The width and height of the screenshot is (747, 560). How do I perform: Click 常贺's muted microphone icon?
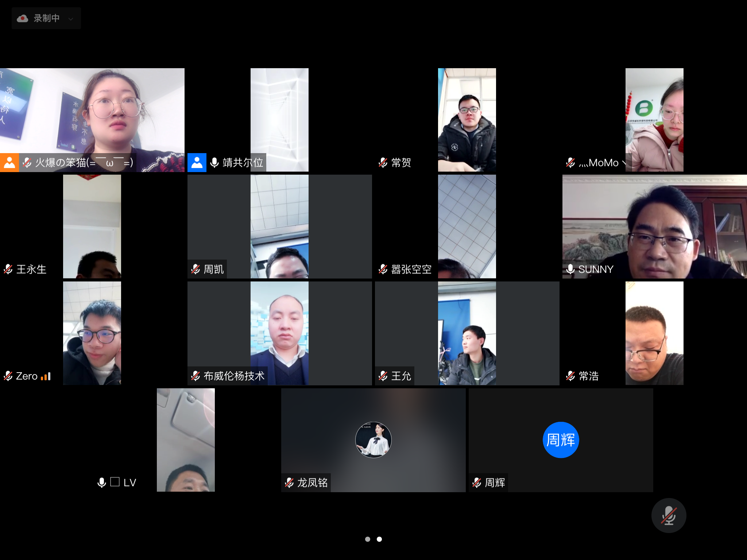[383, 163]
